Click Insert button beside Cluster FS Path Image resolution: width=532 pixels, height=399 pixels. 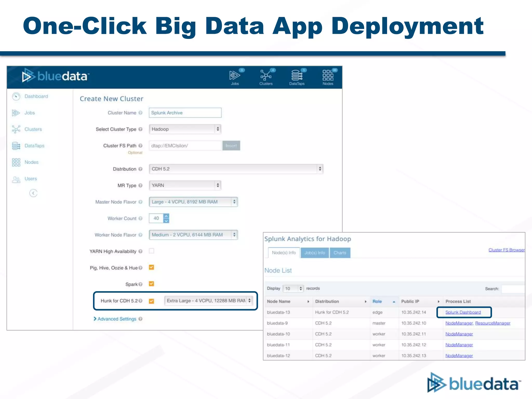[x=231, y=146]
